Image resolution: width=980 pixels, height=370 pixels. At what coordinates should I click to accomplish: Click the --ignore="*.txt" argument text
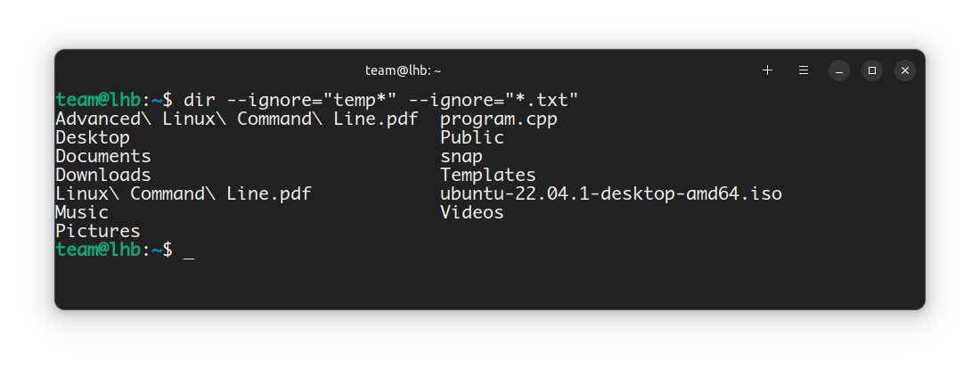click(494, 100)
